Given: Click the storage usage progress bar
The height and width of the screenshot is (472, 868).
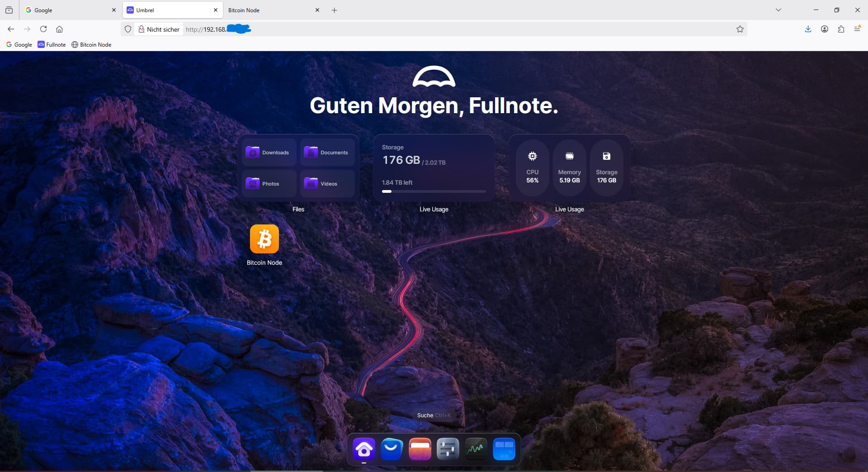Looking at the screenshot, I should tap(434, 191).
